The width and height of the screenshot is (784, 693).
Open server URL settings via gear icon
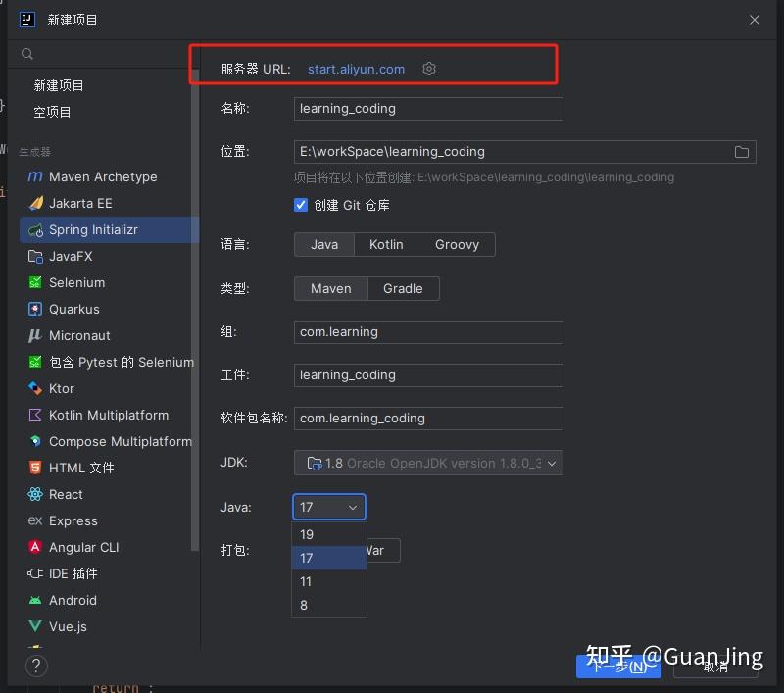click(428, 69)
